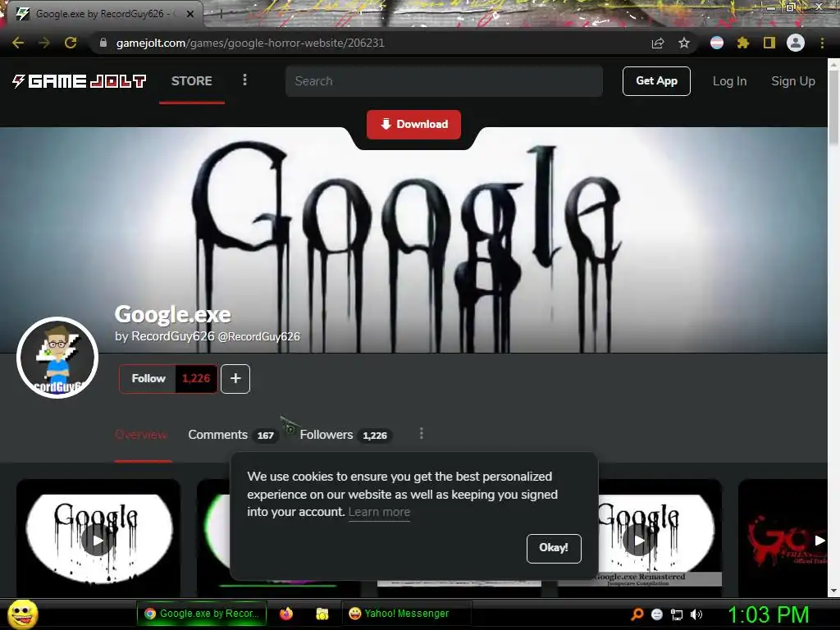
Task: Open the cookie Learn more link
Action: 379,512
